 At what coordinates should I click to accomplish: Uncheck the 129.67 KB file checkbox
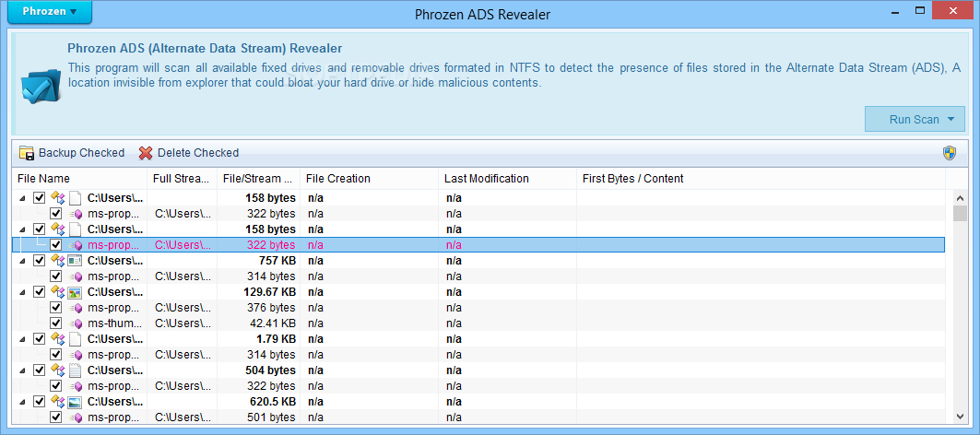tap(39, 292)
